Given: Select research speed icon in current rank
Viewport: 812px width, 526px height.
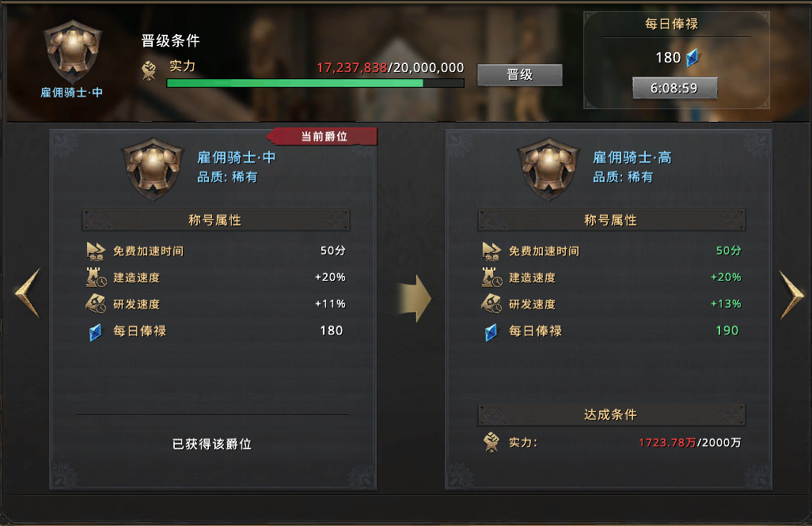Looking at the screenshot, I should click(x=96, y=304).
